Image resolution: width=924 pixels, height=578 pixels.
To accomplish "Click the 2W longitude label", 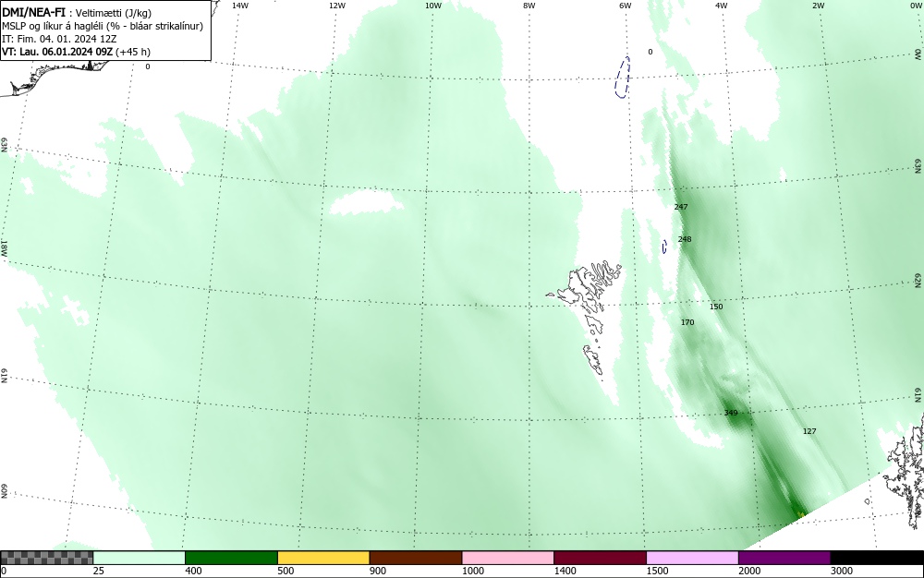I will coord(818,6).
